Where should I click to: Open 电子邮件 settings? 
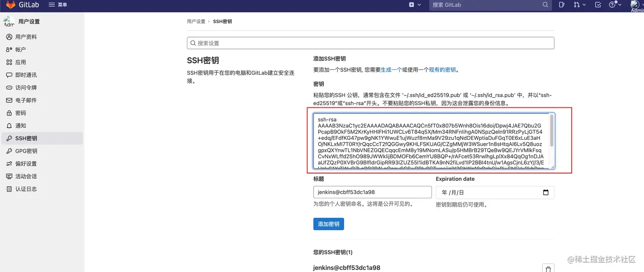42,100
